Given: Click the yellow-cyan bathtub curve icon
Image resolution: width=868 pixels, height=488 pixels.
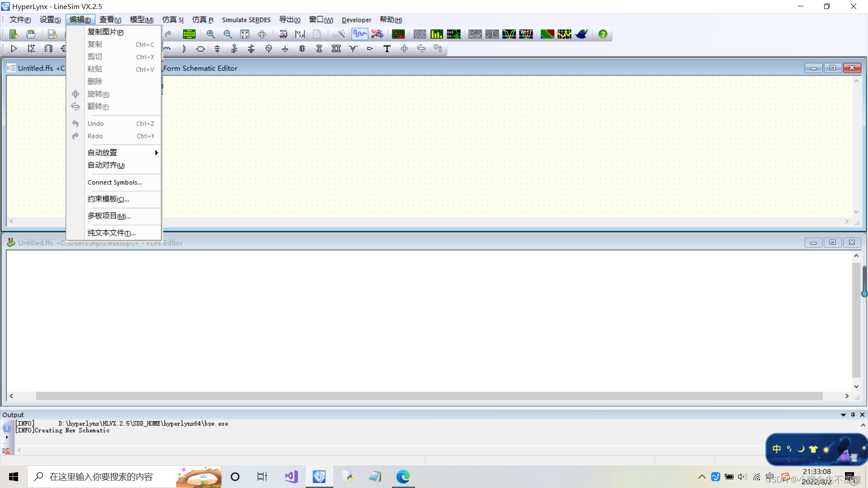Looking at the screenshot, I should (509, 34).
